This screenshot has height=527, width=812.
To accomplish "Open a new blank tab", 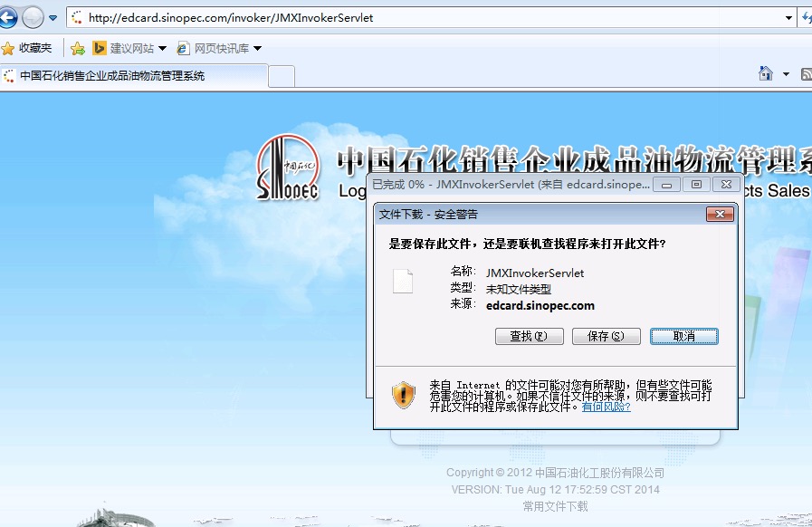I will (x=282, y=77).
